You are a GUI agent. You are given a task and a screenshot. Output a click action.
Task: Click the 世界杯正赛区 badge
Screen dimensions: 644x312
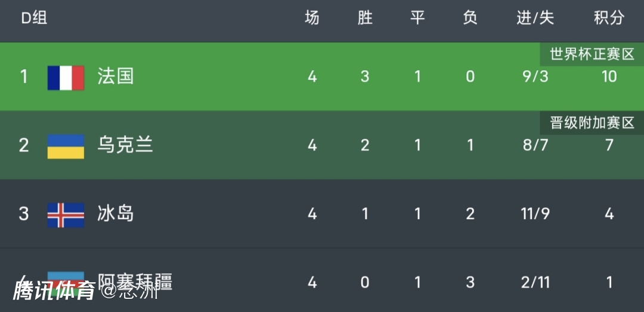(x=592, y=55)
